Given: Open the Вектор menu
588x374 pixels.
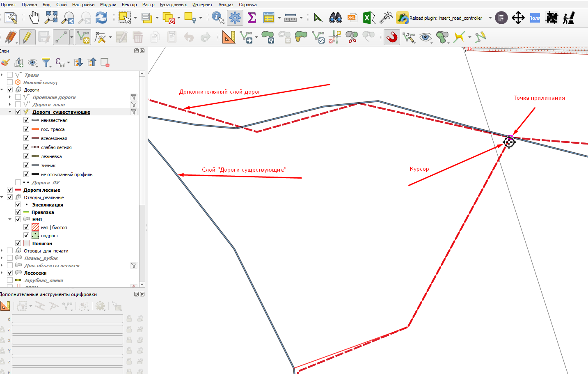Looking at the screenshot, I should click(129, 5).
